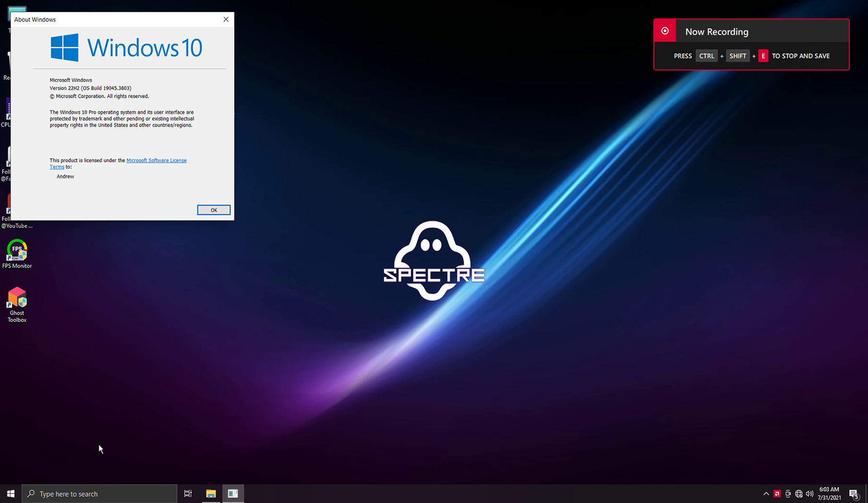Click the '© Microsoft Corporation. All rights reserved.' line
Viewport: 868px width, 503px height.
99,96
